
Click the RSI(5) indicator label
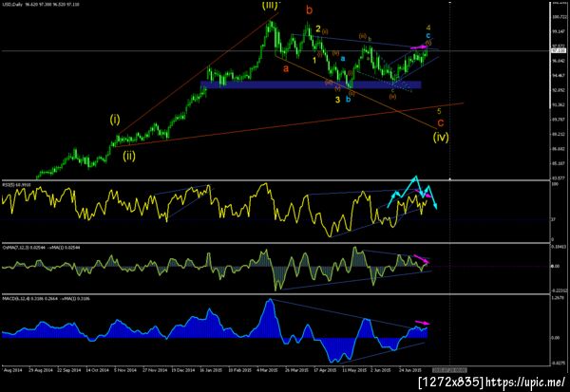17,185
